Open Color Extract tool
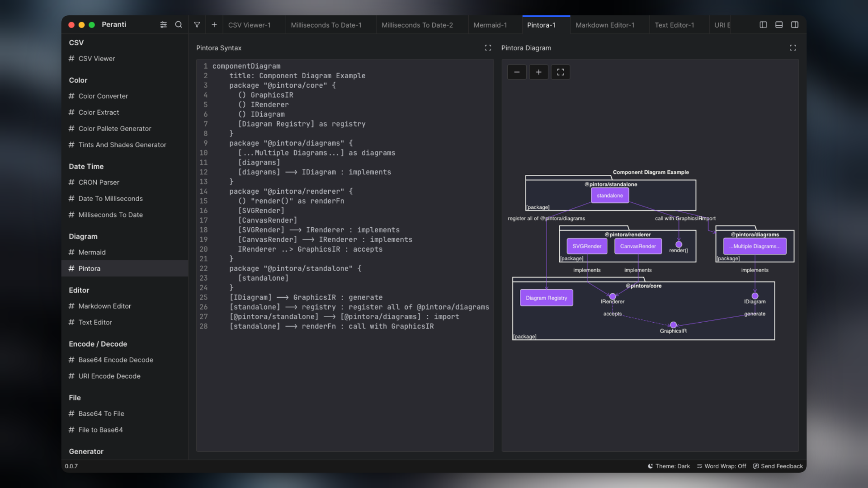The height and width of the screenshot is (488, 868). [x=125, y=113]
